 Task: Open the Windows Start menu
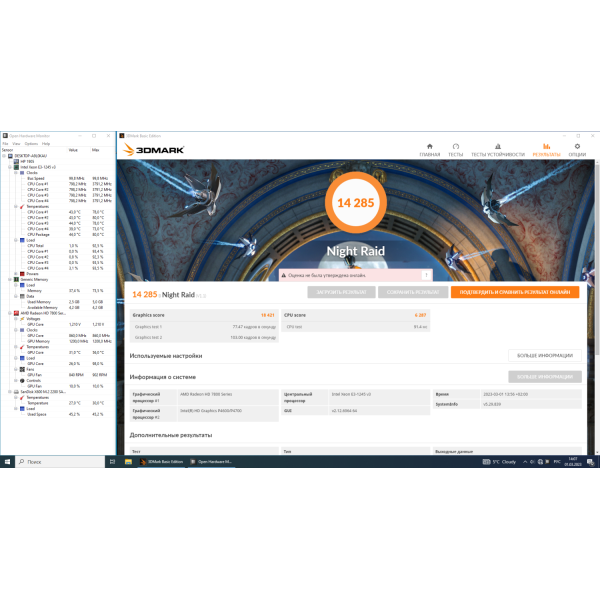point(7,462)
